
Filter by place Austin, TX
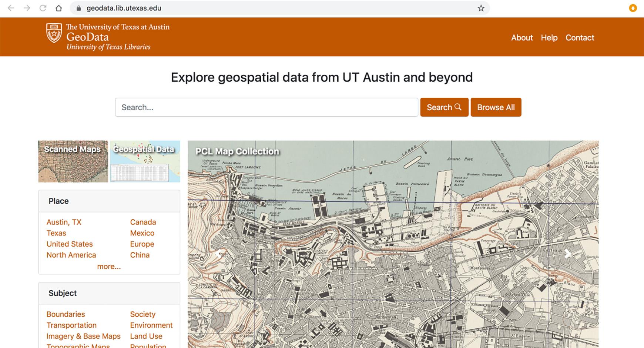coord(64,222)
